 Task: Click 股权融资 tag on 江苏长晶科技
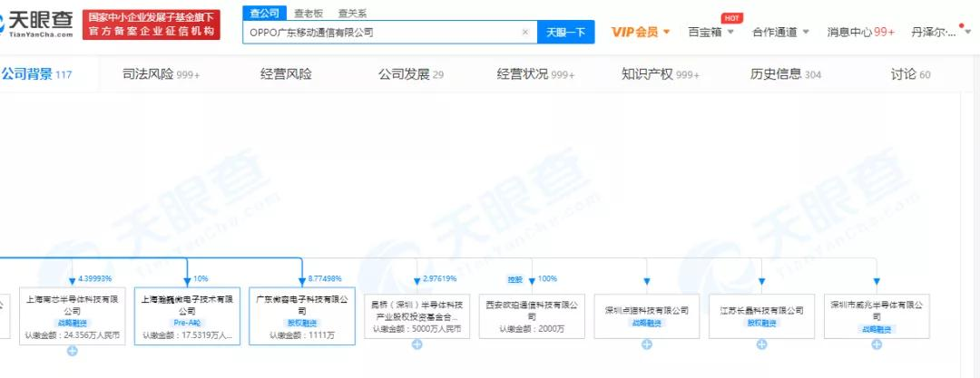click(761, 323)
